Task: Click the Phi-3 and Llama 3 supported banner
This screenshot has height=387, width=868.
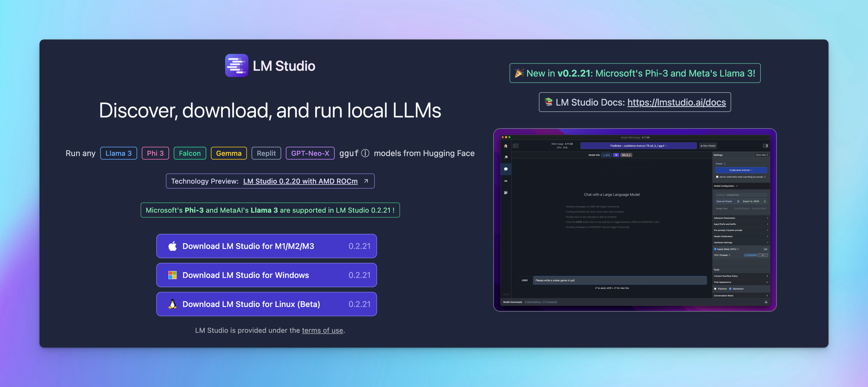Action: coord(270,210)
